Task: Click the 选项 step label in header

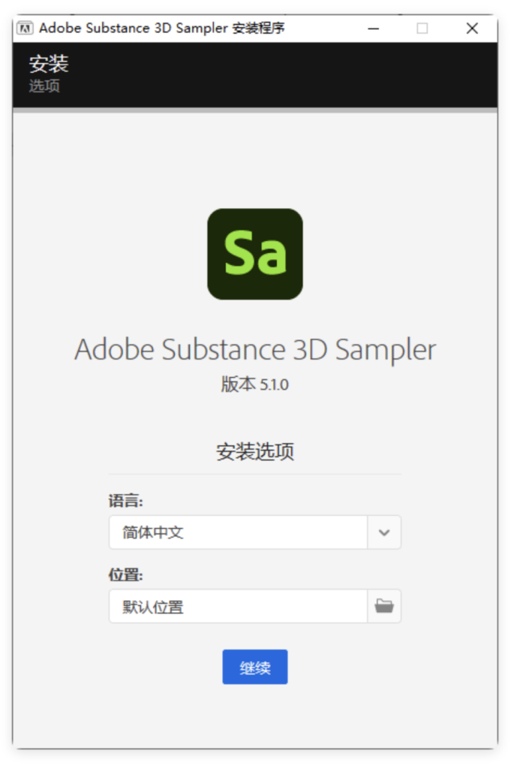Action: pyautogui.click(x=44, y=86)
